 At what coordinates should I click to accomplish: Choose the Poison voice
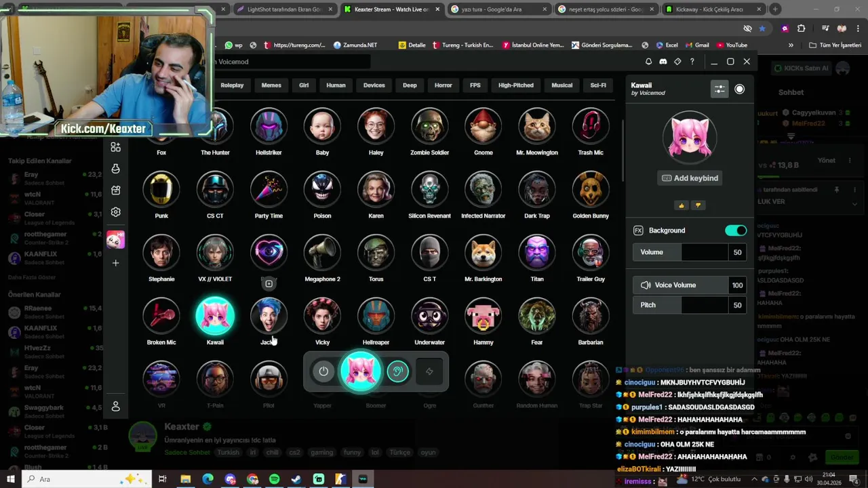(x=322, y=190)
